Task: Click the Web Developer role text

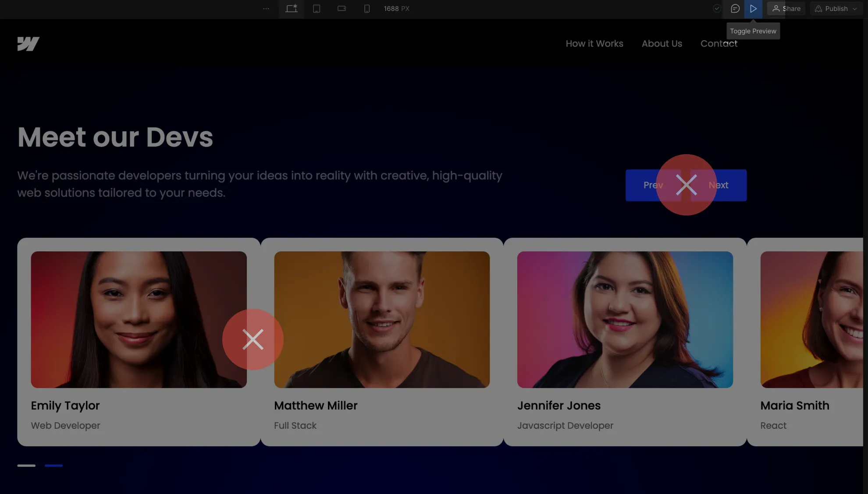Action: pyautogui.click(x=66, y=426)
